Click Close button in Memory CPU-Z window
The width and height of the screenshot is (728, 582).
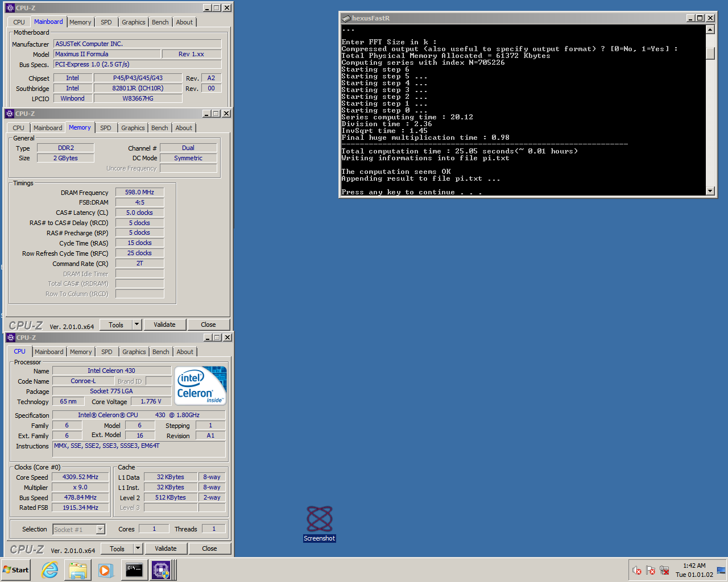[x=208, y=325]
